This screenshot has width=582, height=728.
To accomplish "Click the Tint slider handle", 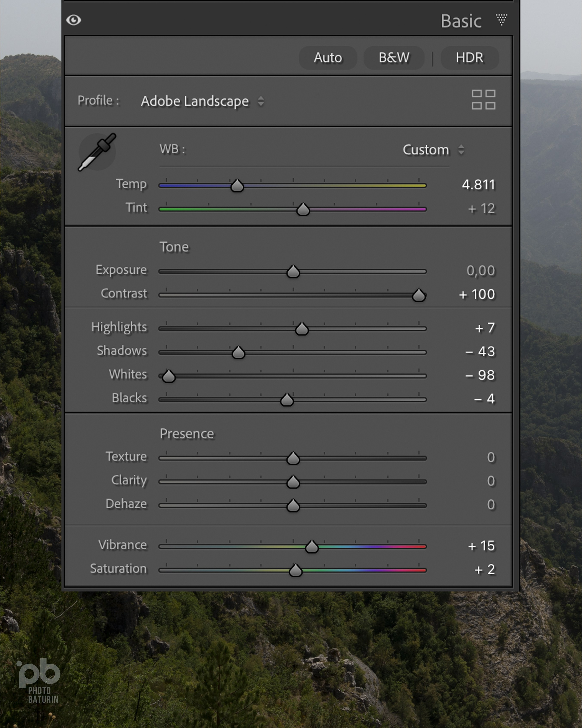I will pyautogui.click(x=303, y=209).
